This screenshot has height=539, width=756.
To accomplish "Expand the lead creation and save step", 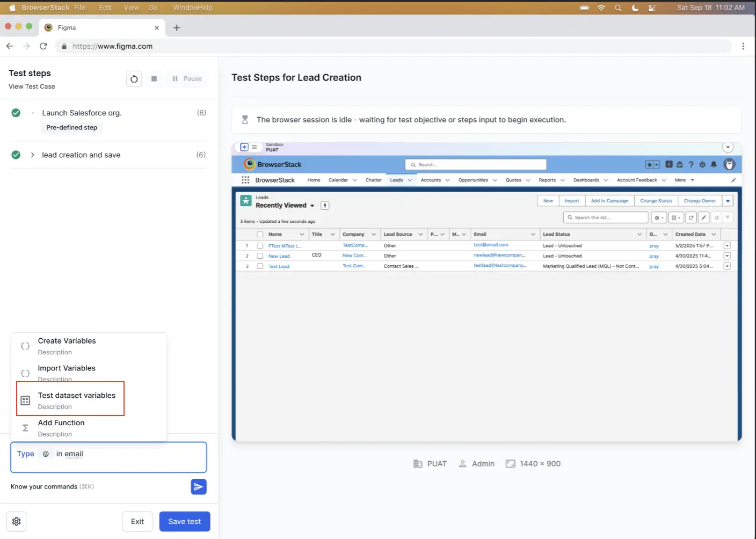I will [x=32, y=155].
